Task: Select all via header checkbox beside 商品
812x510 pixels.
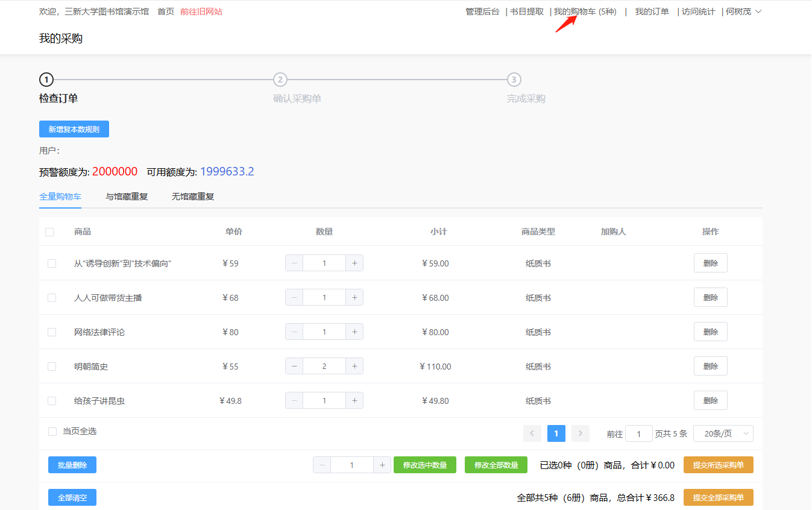Action: (x=49, y=232)
